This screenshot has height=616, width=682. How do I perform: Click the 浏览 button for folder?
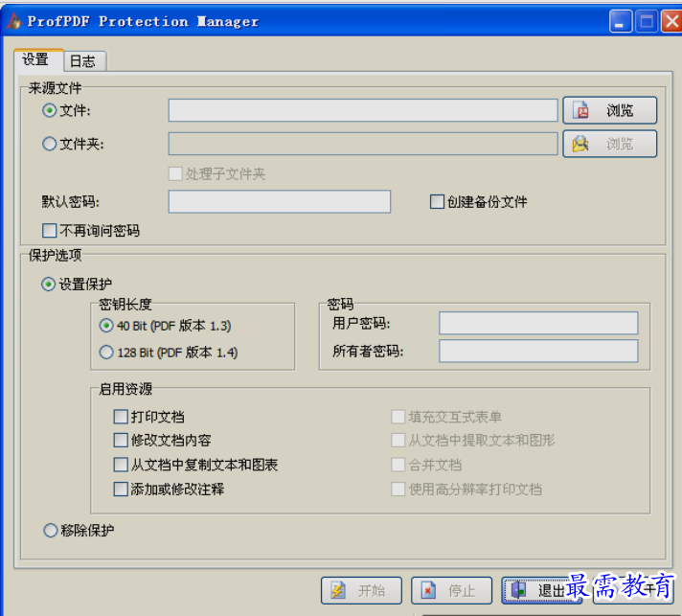(x=610, y=144)
